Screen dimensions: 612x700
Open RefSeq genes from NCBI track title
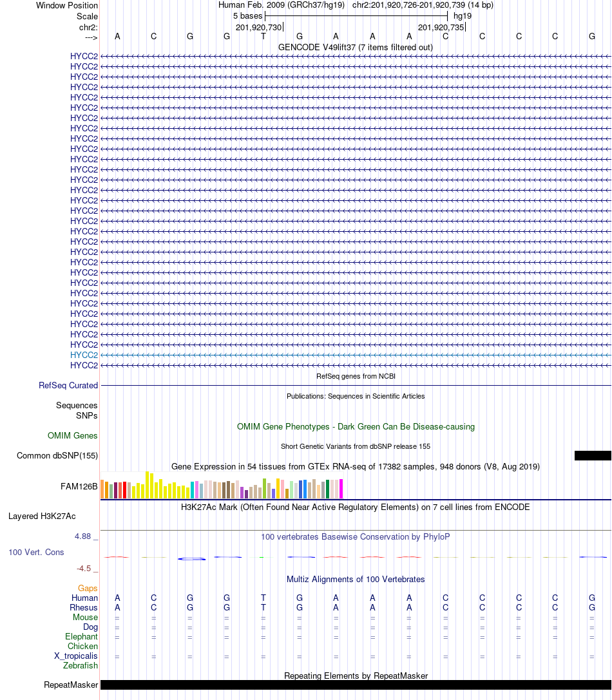click(x=356, y=376)
